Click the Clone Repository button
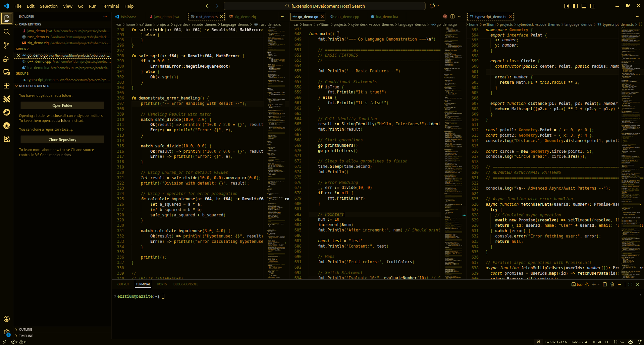The image size is (644, 345). coord(62,139)
